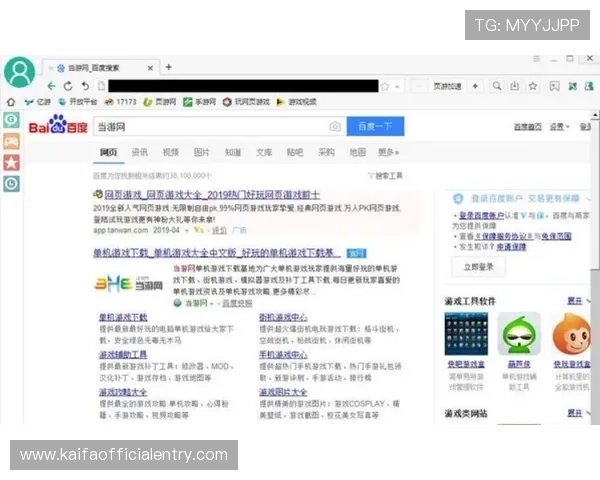Viewport: 600px width, 480px height.
Task: Open the 页游网 bookmark
Action: [160, 102]
